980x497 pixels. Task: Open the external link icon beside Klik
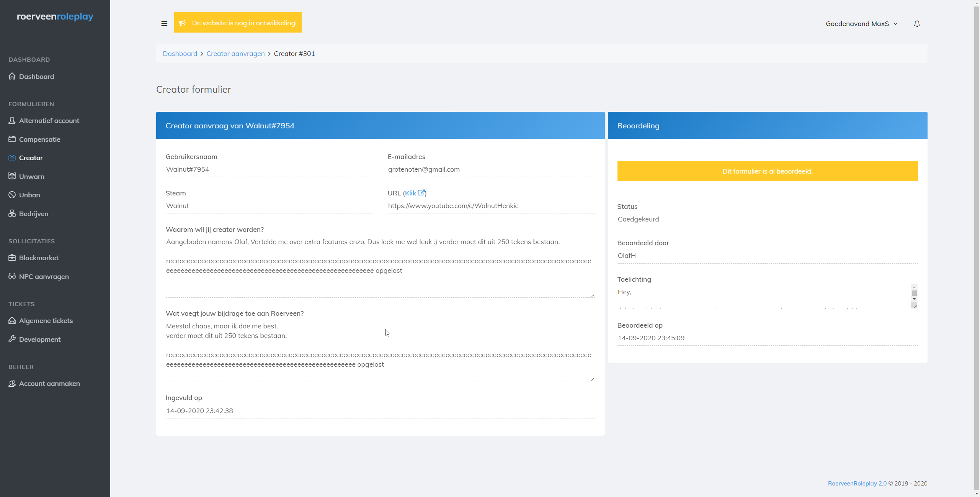click(x=421, y=193)
